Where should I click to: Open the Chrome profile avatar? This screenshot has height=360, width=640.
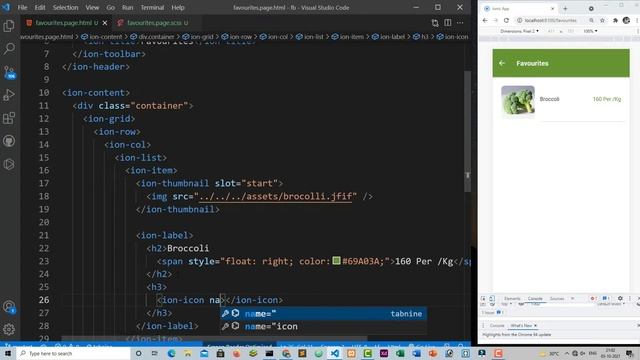(x=626, y=20)
